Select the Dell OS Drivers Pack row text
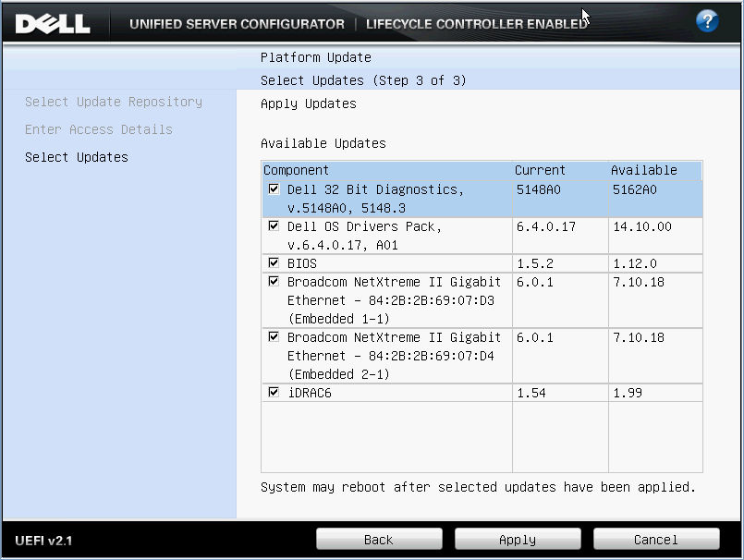The image size is (744, 560). click(x=364, y=236)
